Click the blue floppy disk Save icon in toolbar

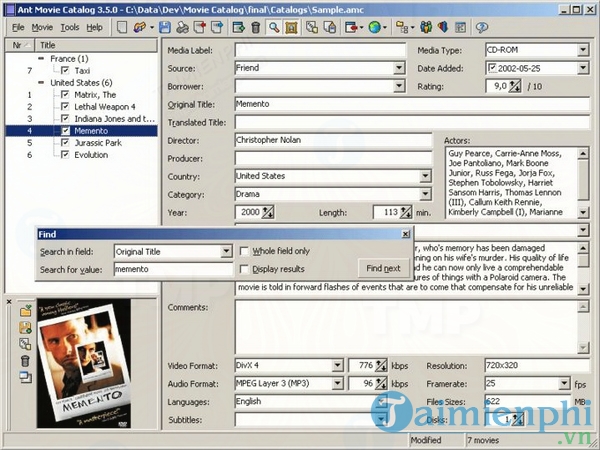point(165,28)
